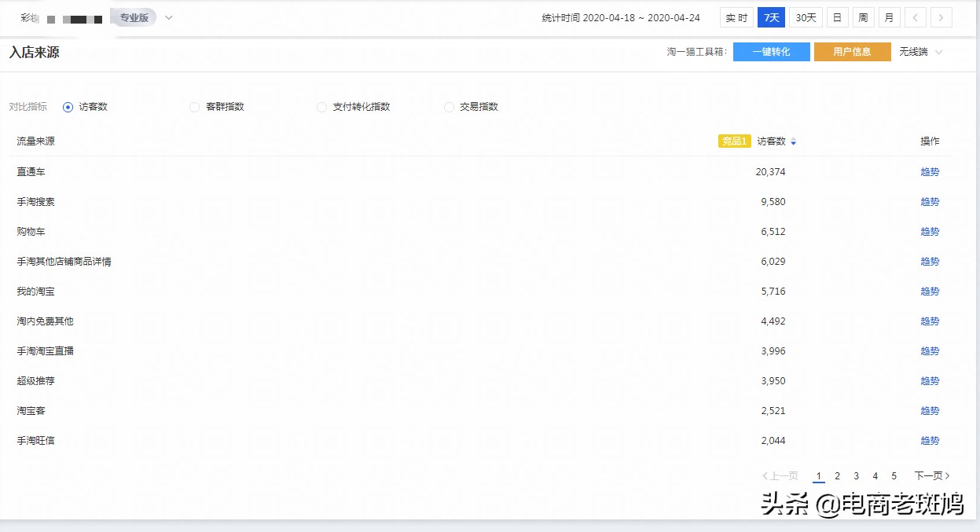
Task: Switch to the 实时 time tab
Action: tap(736, 17)
